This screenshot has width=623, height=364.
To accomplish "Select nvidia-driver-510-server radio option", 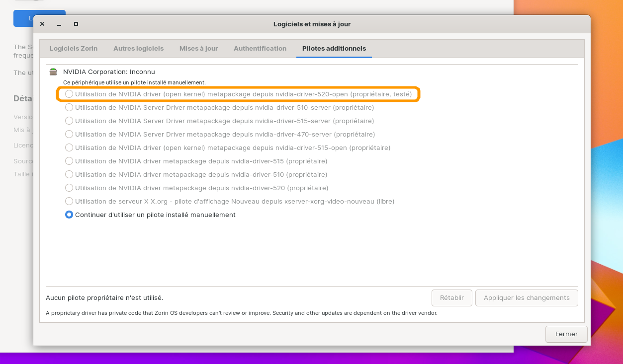I will pyautogui.click(x=69, y=107).
